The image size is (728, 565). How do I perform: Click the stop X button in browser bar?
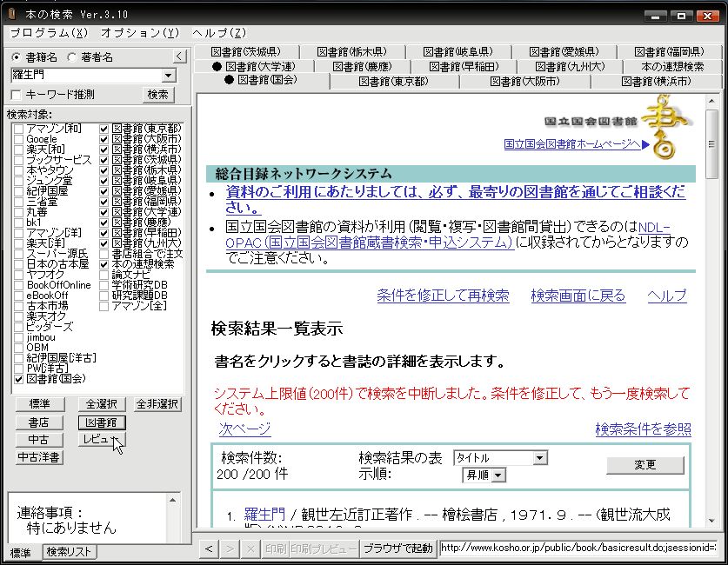(x=250, y=548)
